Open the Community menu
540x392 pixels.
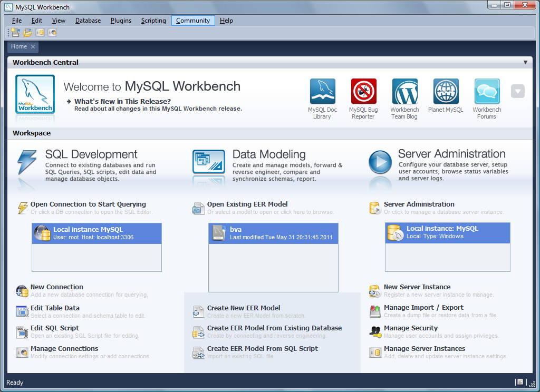193,21
